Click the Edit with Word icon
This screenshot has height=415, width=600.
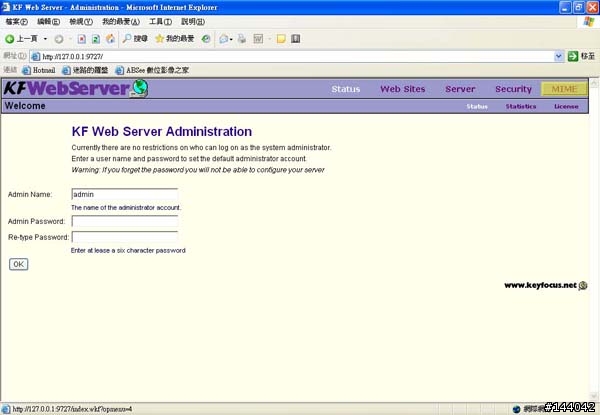pos(258,39)
